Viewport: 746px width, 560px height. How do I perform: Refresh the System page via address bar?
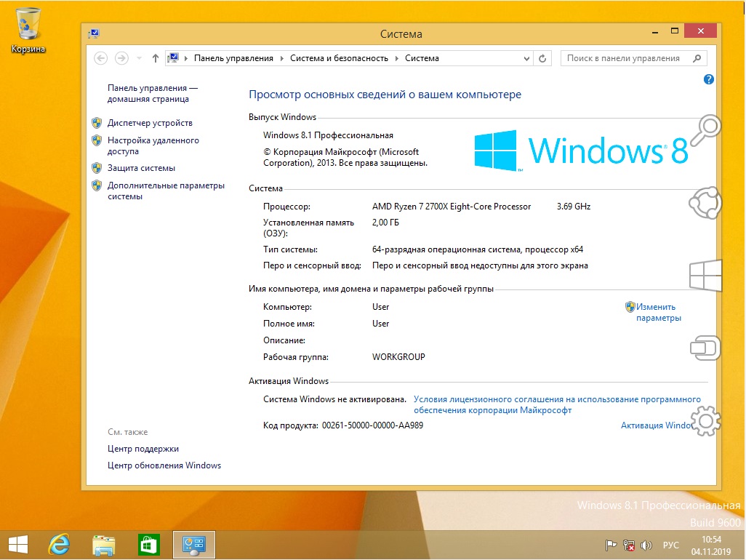pyautogui.click(x=543, y=58)
